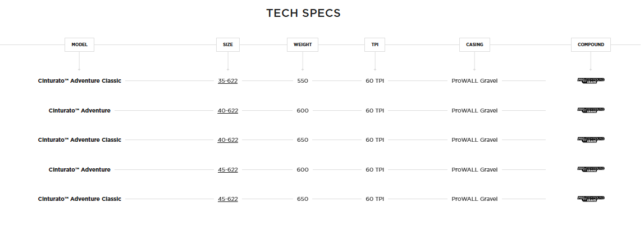Click compound logo for 45-622 Cinturato Adventure

pos(591,169)
